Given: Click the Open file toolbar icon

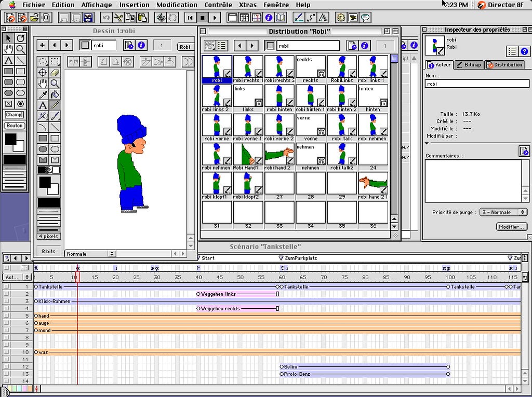Looking at the screenshot, I should tap(34, 17).
